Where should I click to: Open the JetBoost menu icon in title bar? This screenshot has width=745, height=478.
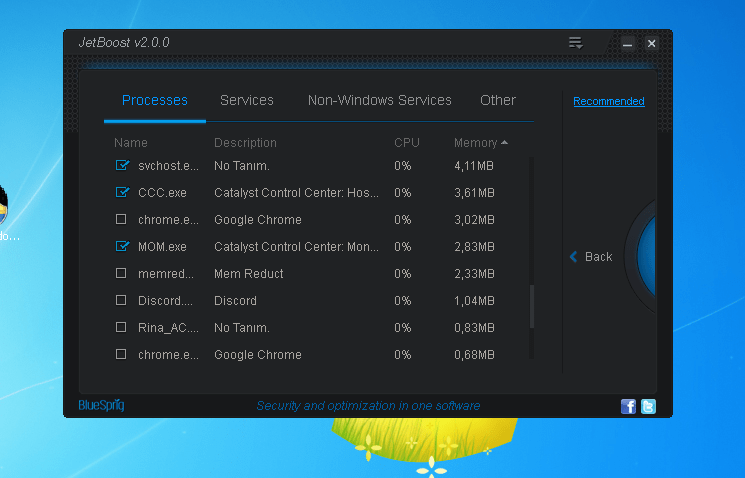pyautogui.click(x=575, y=43)
